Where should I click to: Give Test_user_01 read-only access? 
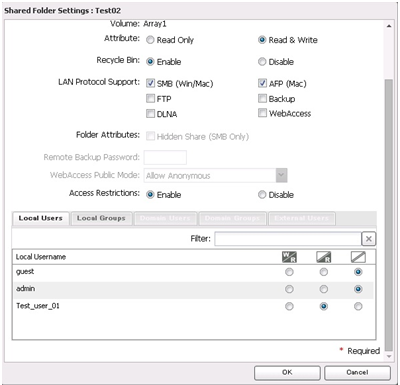coord(323,306)
